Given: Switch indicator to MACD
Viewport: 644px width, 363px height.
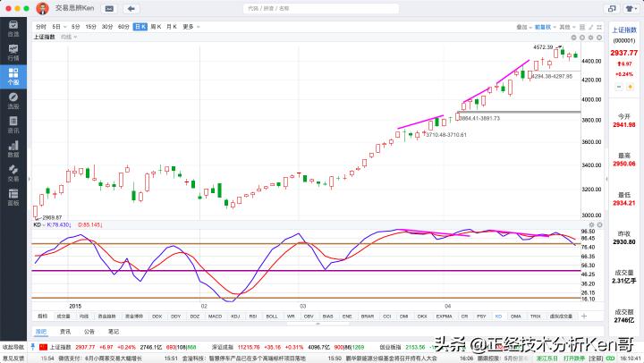Looking at the screenshot, I should 215,317.
